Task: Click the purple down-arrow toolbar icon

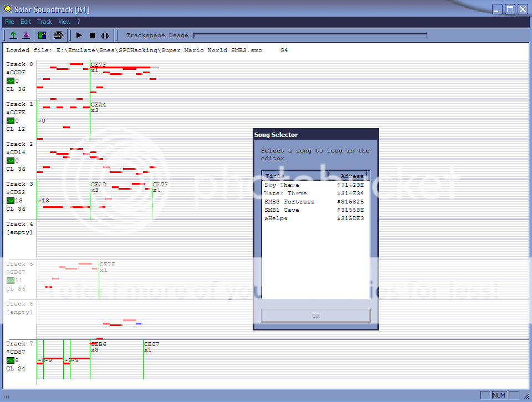Action: pos(26,35)
